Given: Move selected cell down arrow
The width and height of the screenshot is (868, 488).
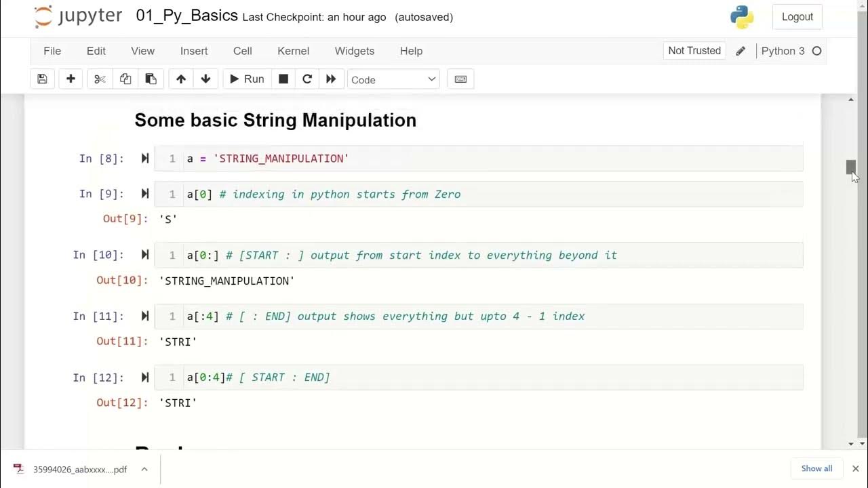Looking at the screenshot, I should pyautogui.click(x=205, y=79).
